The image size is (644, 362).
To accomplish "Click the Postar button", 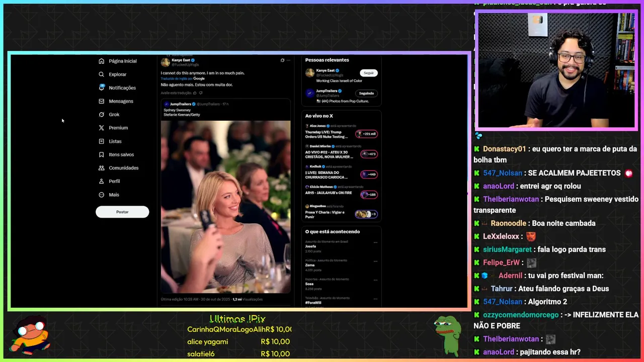I will click(122, 212).
